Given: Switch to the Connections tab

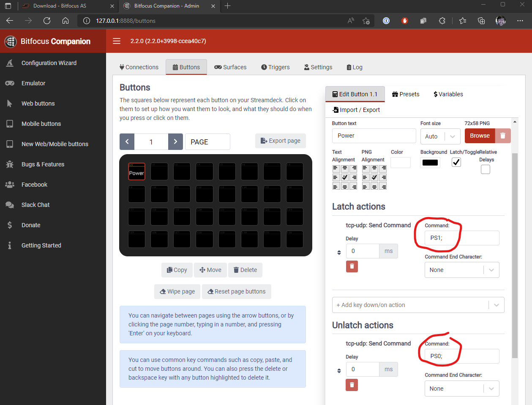Looking at the screenshot, I should coord(139,67).
